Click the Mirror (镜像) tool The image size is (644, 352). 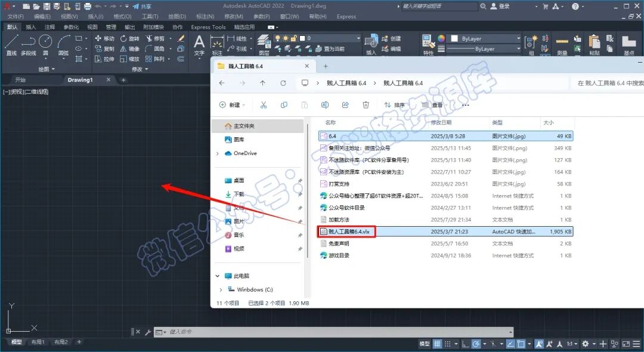pos(129,48)
